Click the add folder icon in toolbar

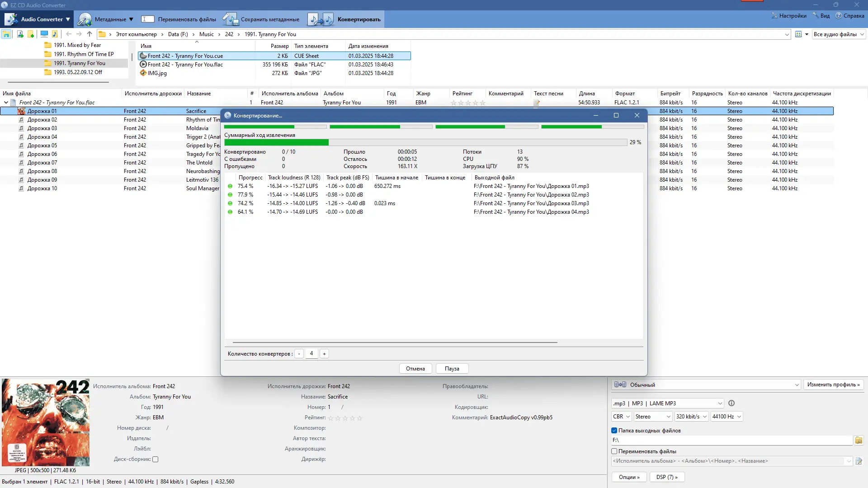31,34
